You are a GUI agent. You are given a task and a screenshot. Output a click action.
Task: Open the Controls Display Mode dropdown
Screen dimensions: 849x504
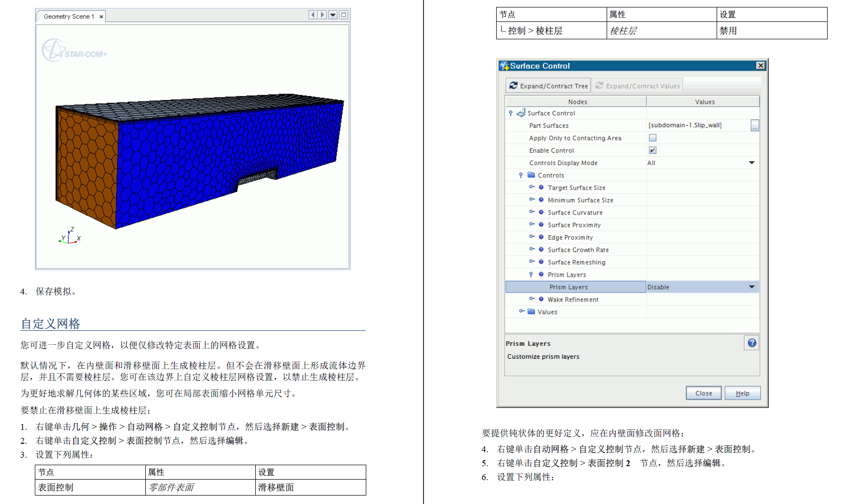(x=752, y=163)
